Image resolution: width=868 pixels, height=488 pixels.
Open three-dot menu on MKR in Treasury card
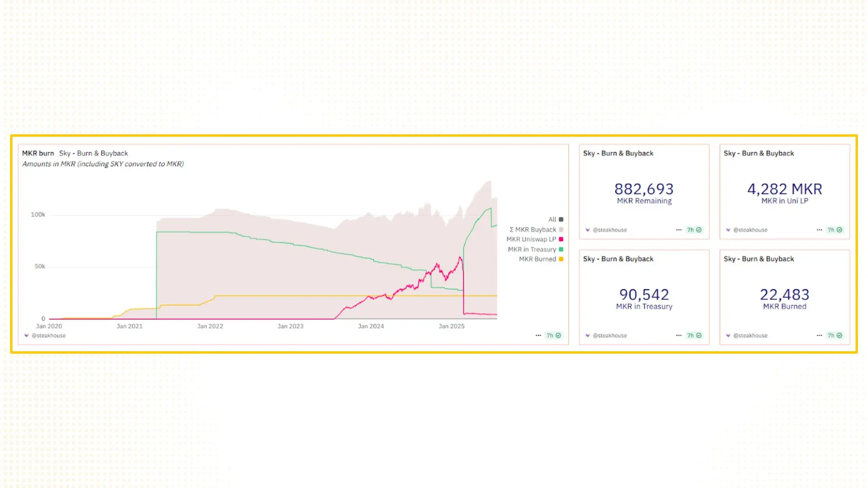[x=679, y=335]
